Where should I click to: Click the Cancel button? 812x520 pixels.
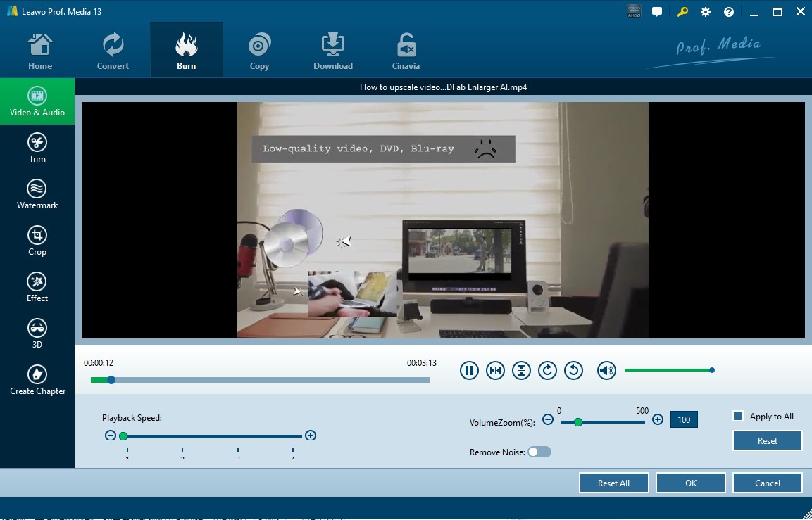click(x=768, y=483)
